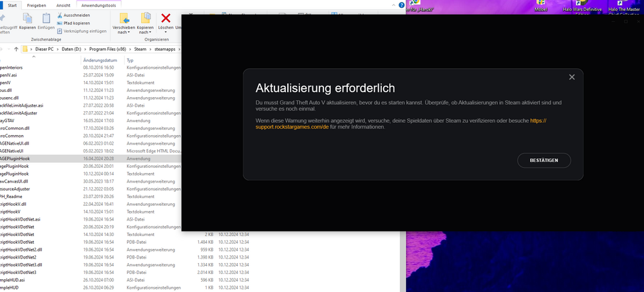
Task: Click the Verschieben nach folder icon
Action: pos(124,17)
